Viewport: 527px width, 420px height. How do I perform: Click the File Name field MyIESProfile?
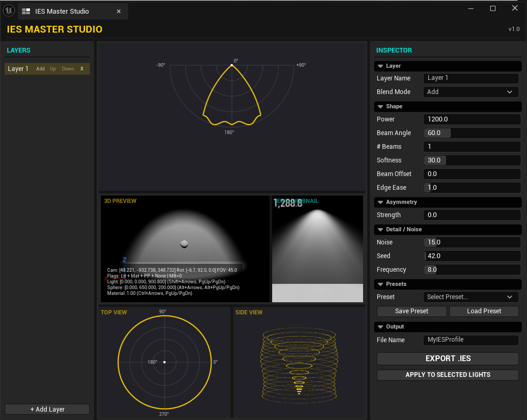pyautogui.click(x=471, y=340)
